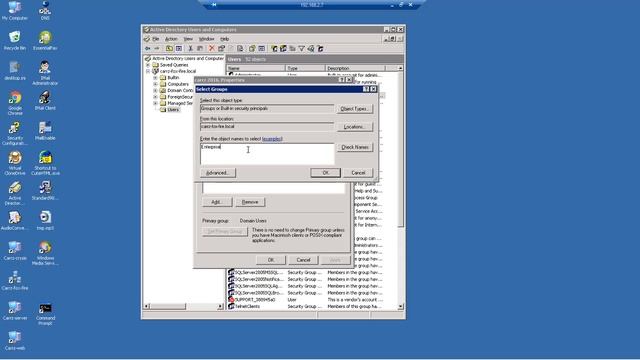The width and height of the screenshot is (640, 360).
Task: Expand the Managed Service Accounts node
Action: tap(156, 103)
